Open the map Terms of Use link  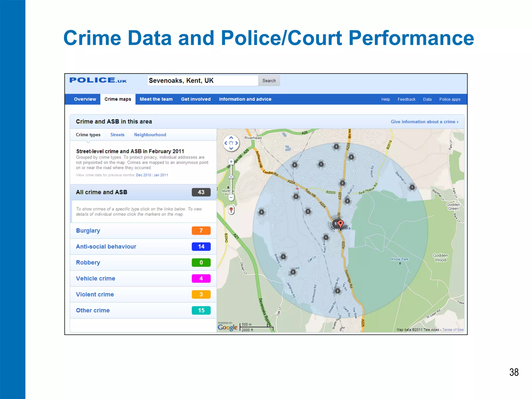[x=453, y=330]
